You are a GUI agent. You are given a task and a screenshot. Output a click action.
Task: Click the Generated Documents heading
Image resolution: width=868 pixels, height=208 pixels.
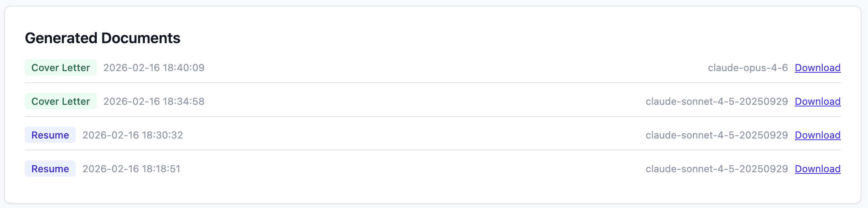pyautogui.click(x=102, y=38)
